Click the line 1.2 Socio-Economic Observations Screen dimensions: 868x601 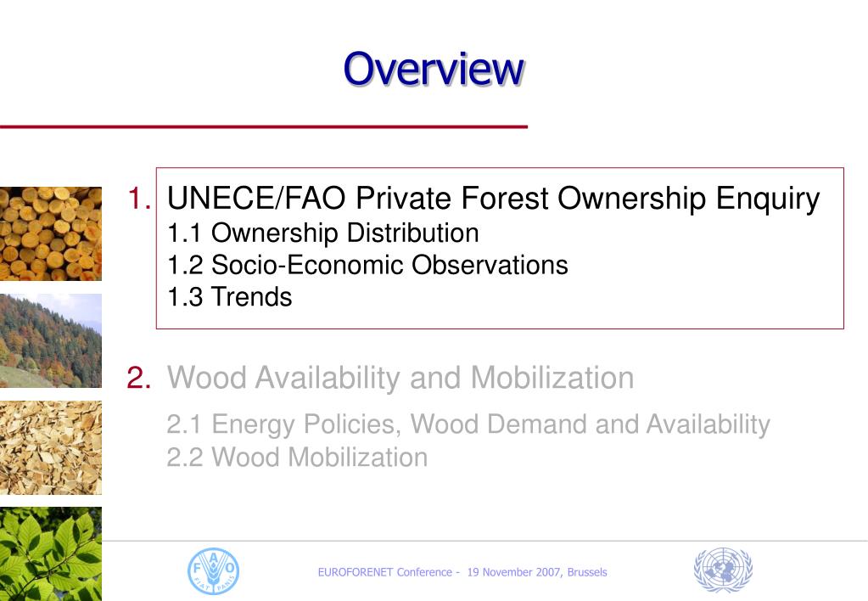(x=367, y=265)
